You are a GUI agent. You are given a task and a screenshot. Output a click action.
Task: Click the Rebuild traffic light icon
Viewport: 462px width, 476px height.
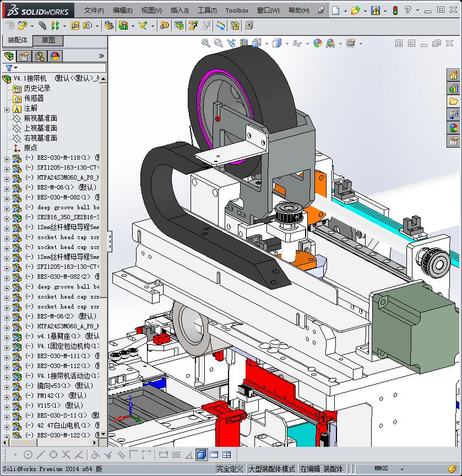click(394, 10)
